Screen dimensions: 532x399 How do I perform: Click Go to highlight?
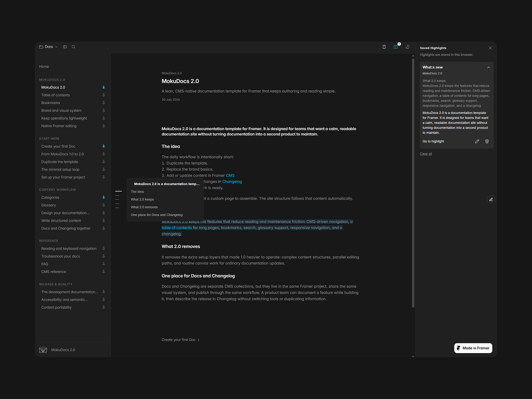pyautogui.click(x=433, y=141)
